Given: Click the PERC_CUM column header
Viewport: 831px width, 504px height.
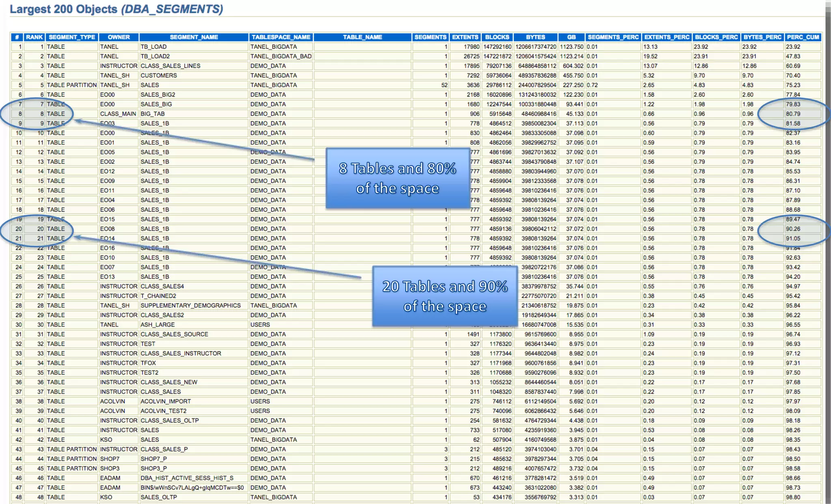Looking at the screenshot, I should click(x=803, y=37).
